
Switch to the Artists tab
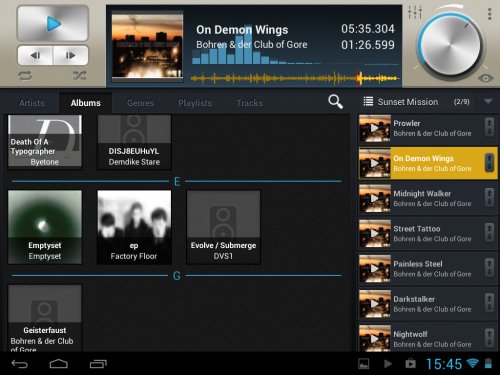click(x=32, y=103)
